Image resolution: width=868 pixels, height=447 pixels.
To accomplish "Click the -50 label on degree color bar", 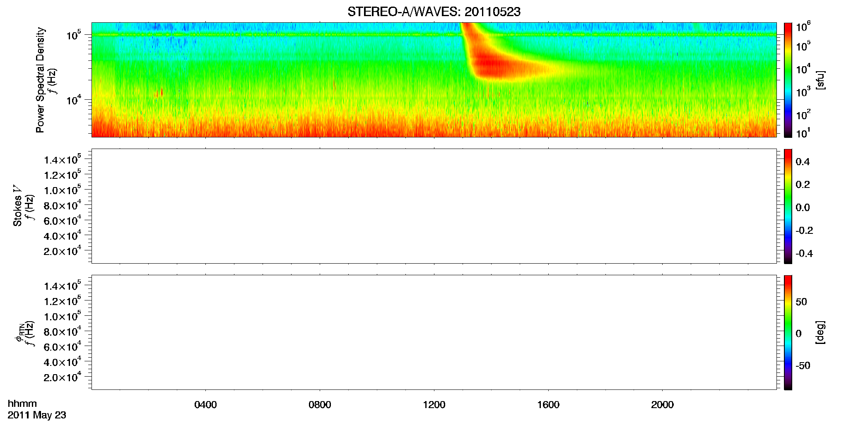I will 803,366.
